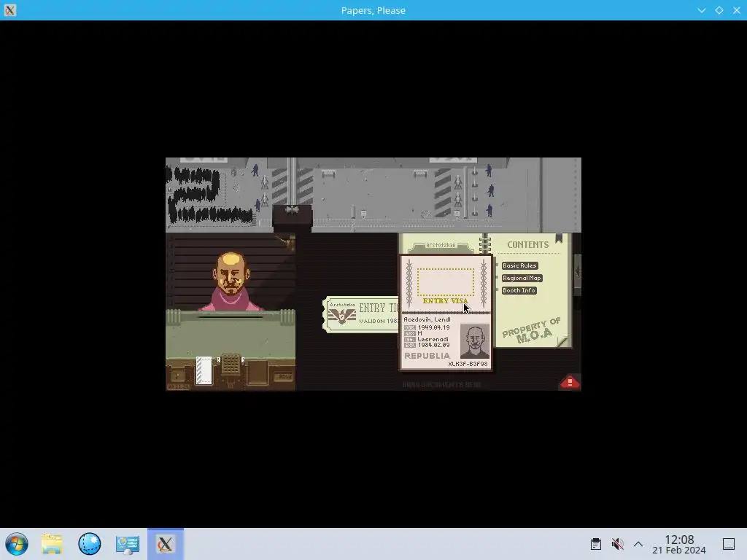Image resolution: width=747 pixels, height=560 pixels.
Task: Open the window menu X icon
Action: point(10,10)
